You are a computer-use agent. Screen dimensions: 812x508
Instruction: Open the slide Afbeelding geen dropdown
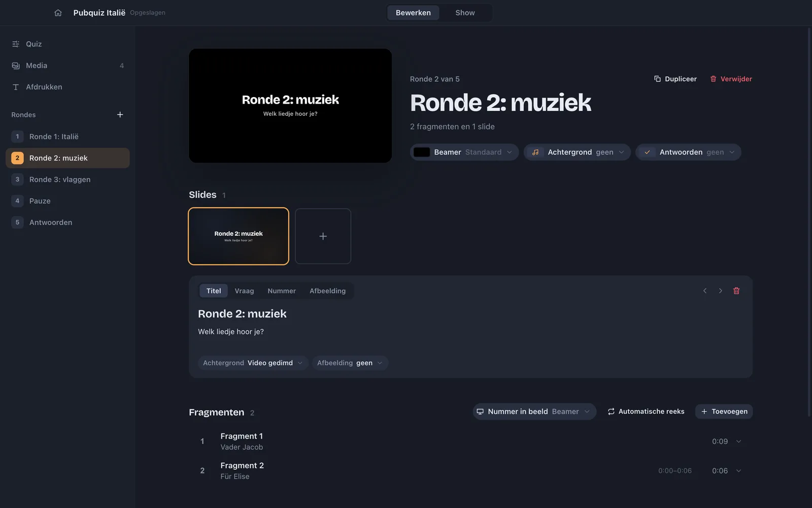tap(350, 363)
